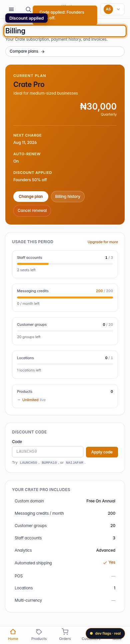Go to the Home tab
The image size is (130, 644).
coord(13,635)
